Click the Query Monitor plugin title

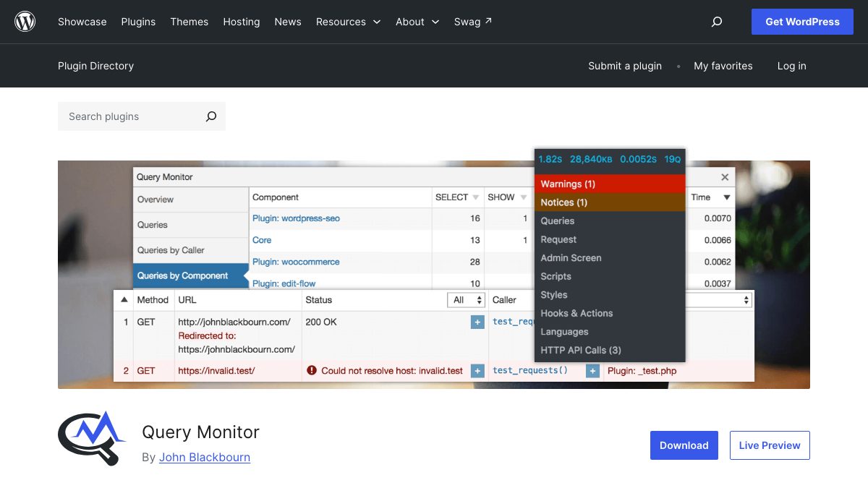(x=200, y=432)
